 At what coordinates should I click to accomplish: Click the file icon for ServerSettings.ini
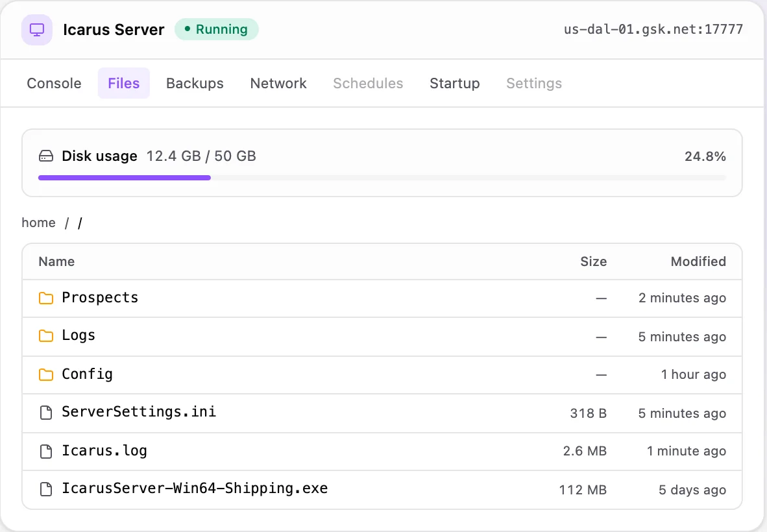click(46, 413)
